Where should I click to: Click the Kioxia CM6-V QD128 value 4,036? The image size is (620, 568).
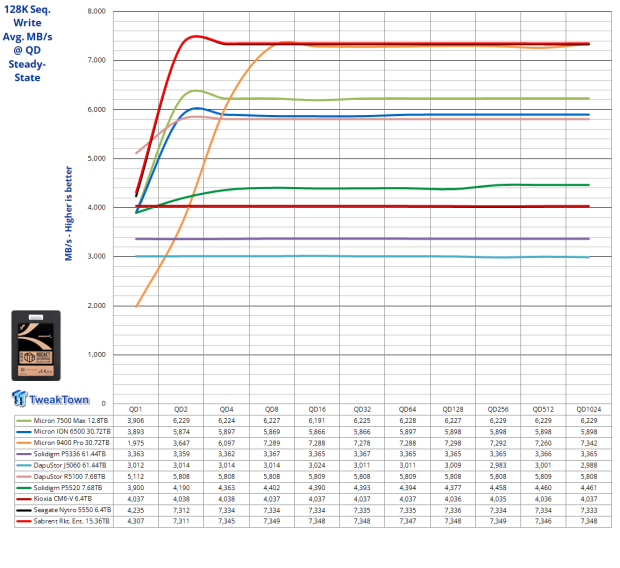[x=453, y=499]
